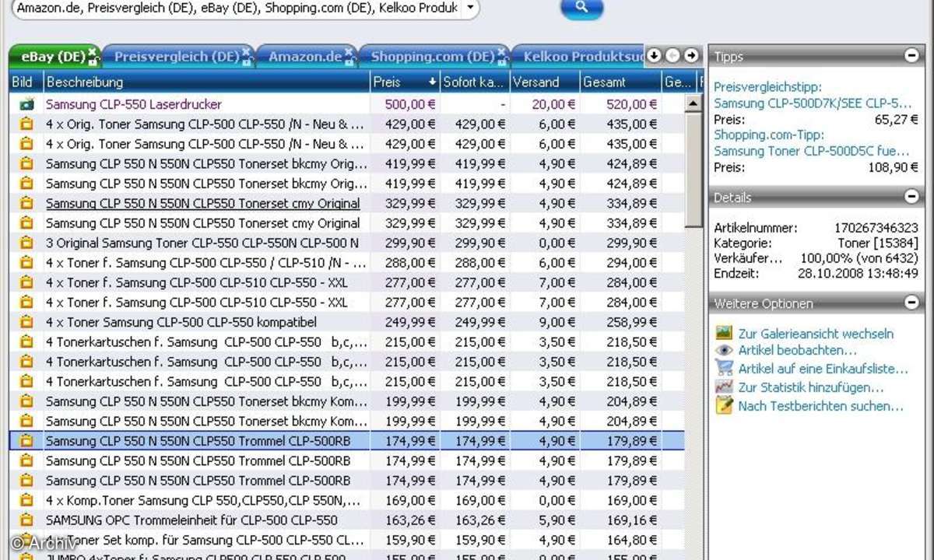This screenshot has width=934, height=560.
Task: Click the 65,27 € price in Tipps
Action: click(x=897, y=120)
